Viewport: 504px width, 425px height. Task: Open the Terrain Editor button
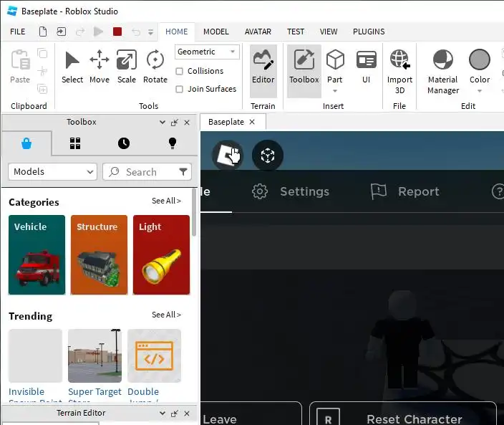[x=263, y=71]
